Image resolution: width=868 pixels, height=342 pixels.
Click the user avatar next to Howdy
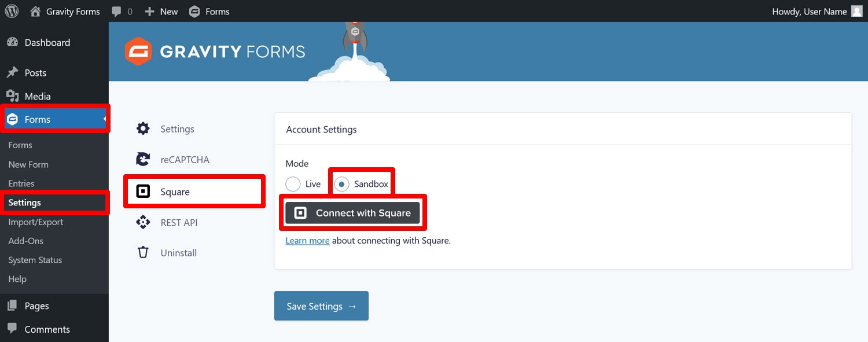pos(857,11)
